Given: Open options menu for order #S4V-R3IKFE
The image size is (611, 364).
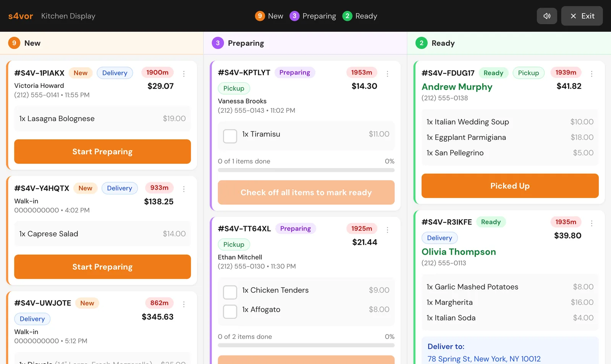Looking at the screenshot, I should (x=592, y=223).
